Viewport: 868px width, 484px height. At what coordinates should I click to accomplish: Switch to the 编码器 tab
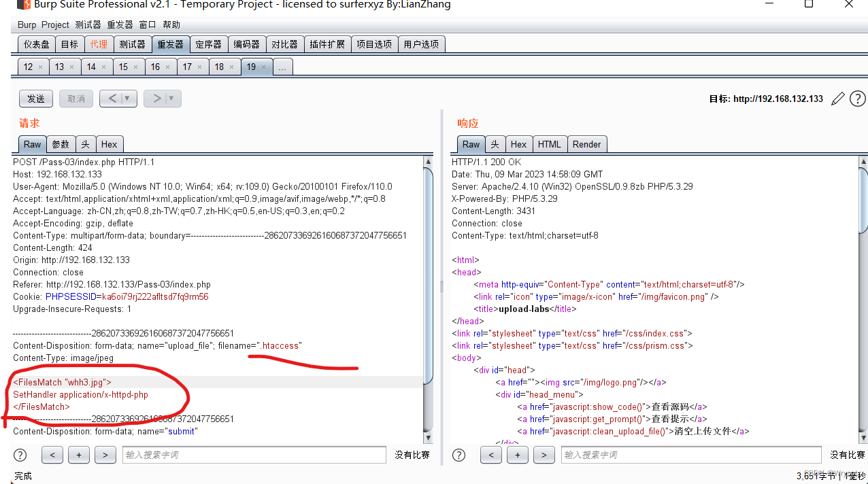coord(246,44)
